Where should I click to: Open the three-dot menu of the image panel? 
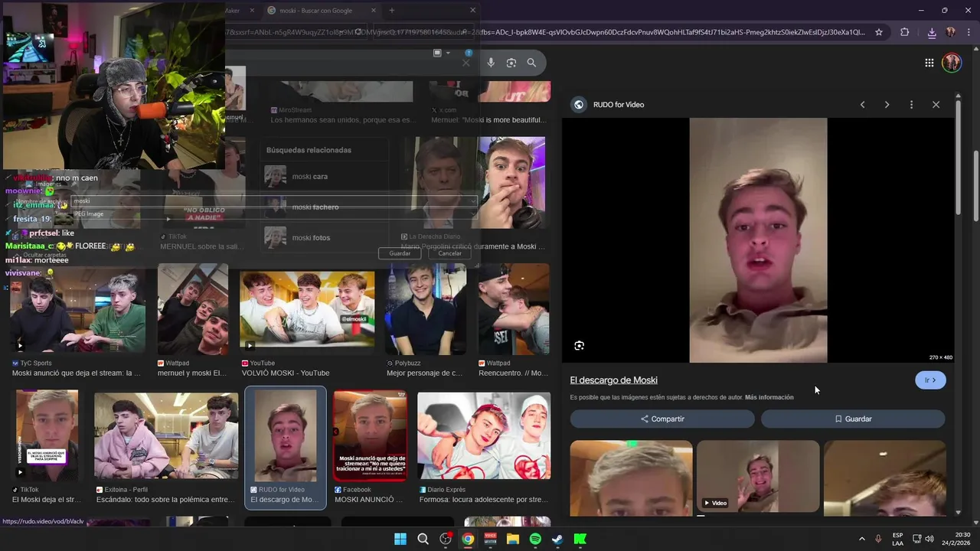(911, 105)
